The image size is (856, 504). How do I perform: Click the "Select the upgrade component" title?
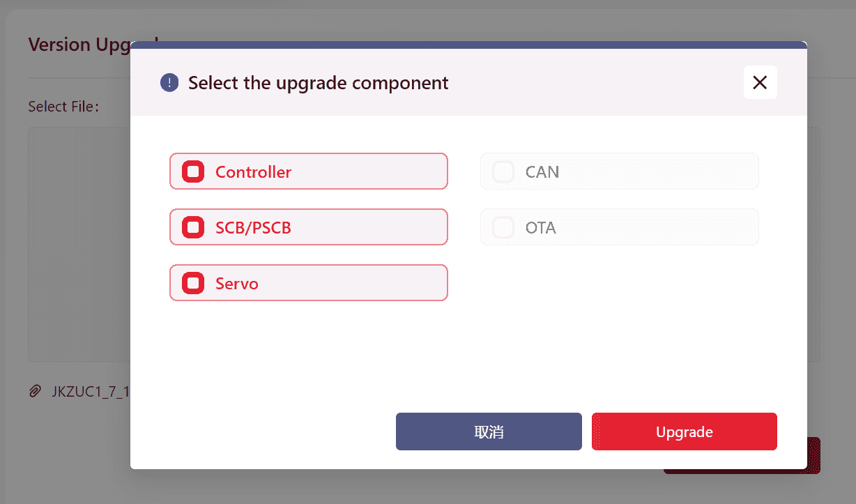[319, 83]
